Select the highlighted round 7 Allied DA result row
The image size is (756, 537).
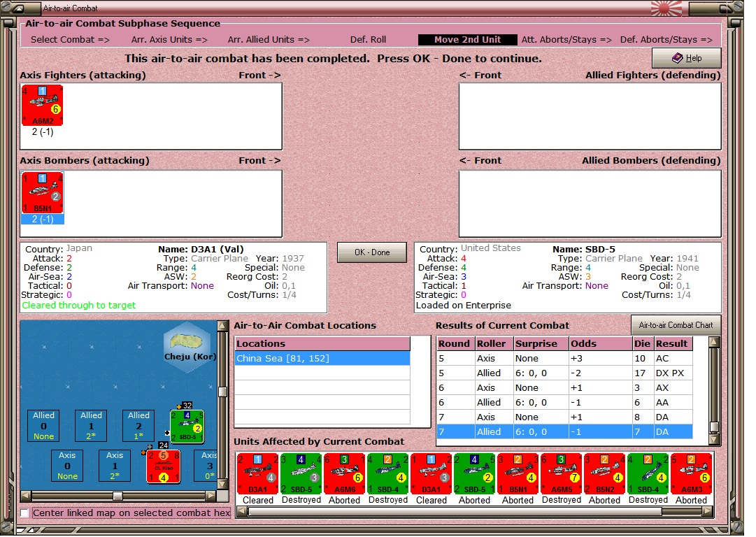(x=564, y=431)
